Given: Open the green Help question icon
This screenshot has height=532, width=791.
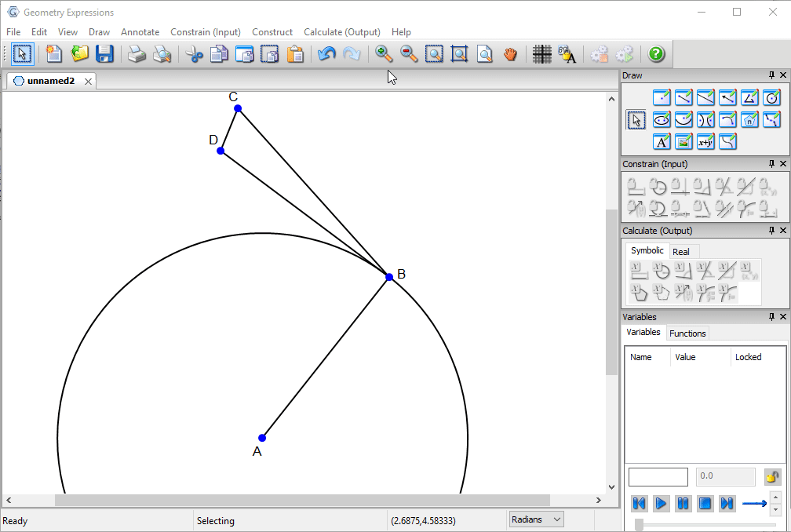Looking at the screenshot, I should click(656, 54).
